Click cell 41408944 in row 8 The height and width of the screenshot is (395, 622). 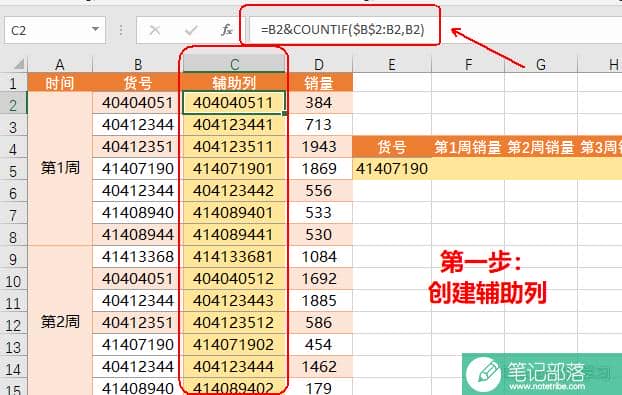point(138,234)
